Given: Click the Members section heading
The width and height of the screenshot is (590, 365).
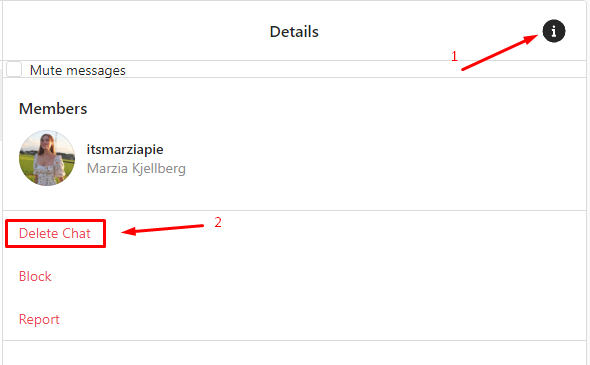Looking at the screenshot, I should 53,109.
